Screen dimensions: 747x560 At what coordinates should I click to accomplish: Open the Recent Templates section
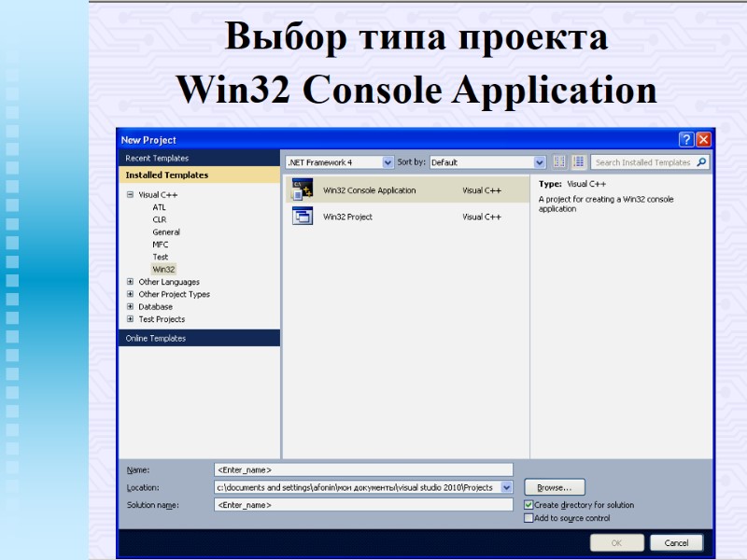coord(156,158)
